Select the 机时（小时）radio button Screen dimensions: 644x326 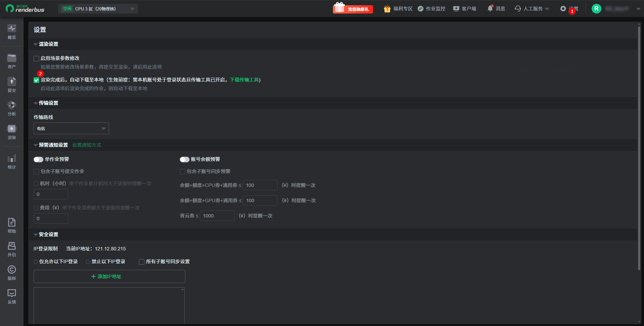pos(36,184)
